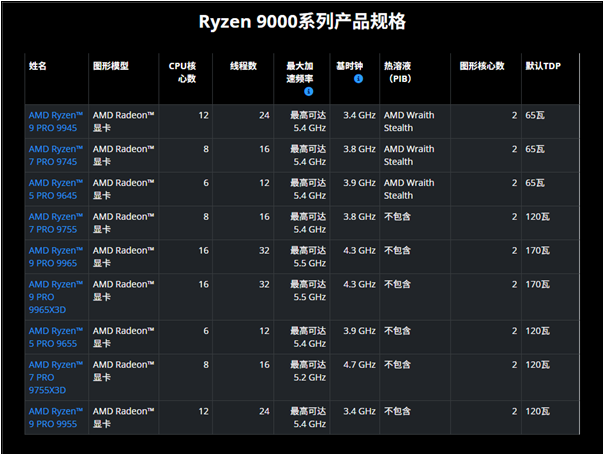Open the AMD Ryzen 7 PRO 9745 link

pyautogui.click(x=56, y=155)
